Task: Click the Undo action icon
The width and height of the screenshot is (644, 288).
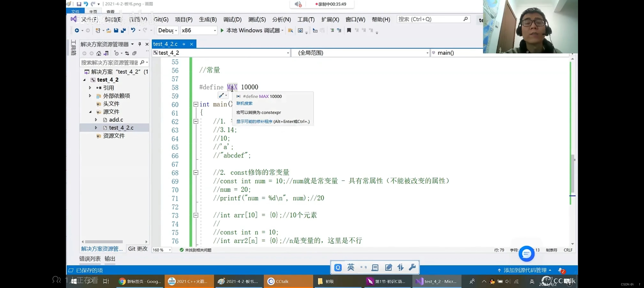Action: [132, 30]
